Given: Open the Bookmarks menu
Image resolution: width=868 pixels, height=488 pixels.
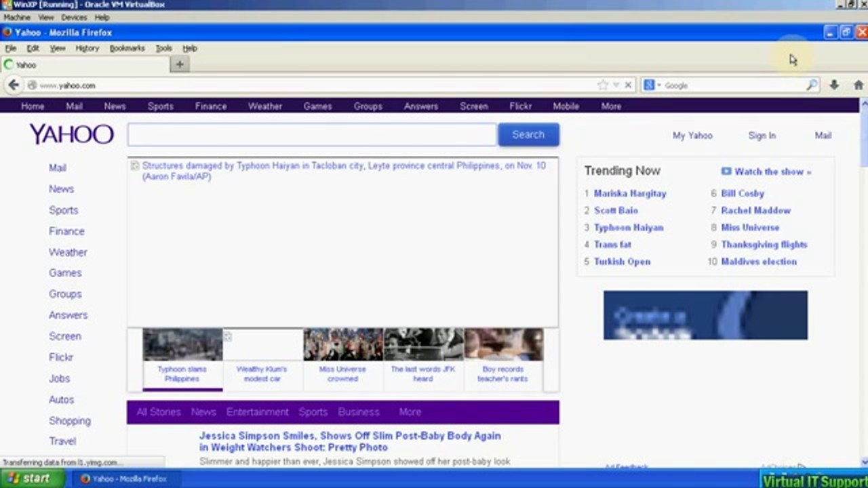Looking at the screenshot, I should pyautogui.click(x=127, y=49).
